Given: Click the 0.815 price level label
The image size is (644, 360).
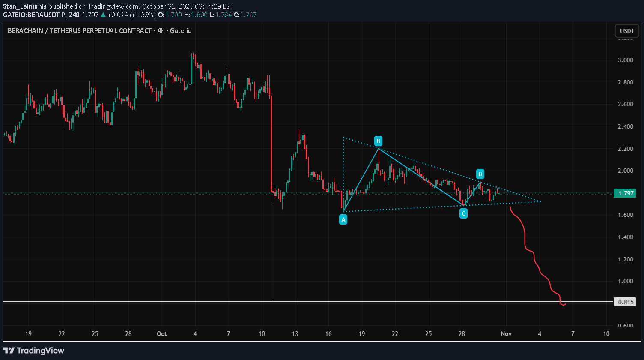Looking at the screenshot, I should [x=625, y=302].
